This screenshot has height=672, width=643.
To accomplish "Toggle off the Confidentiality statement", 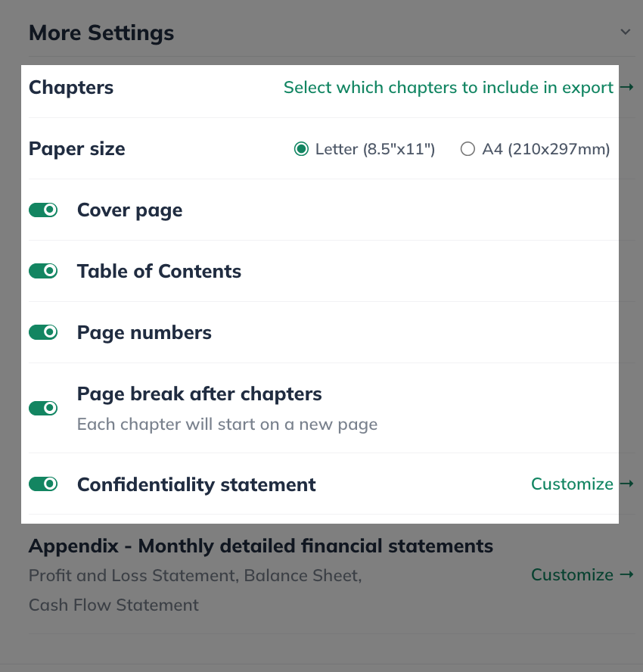I will [x=43, y=484].
